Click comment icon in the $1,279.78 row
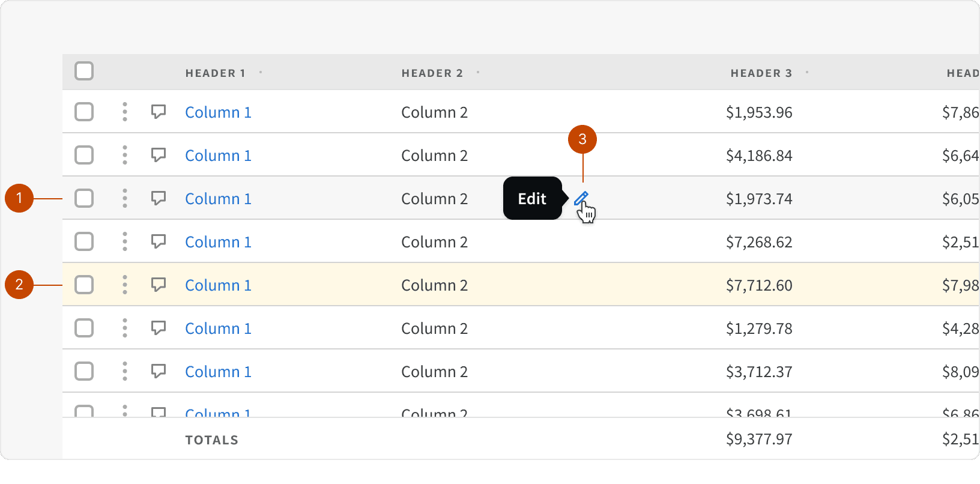This screenshot has width=980, height=484. [159, 328]
